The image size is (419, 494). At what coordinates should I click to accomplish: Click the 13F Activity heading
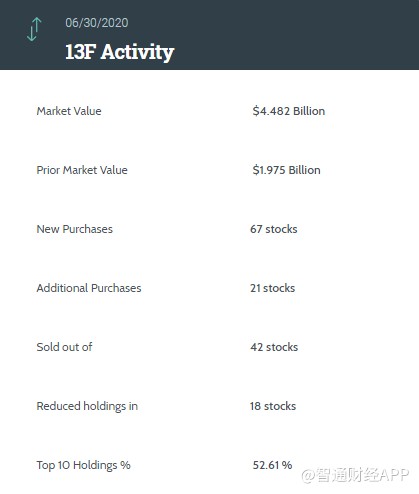pyautogui.click(x=120, y=52)
